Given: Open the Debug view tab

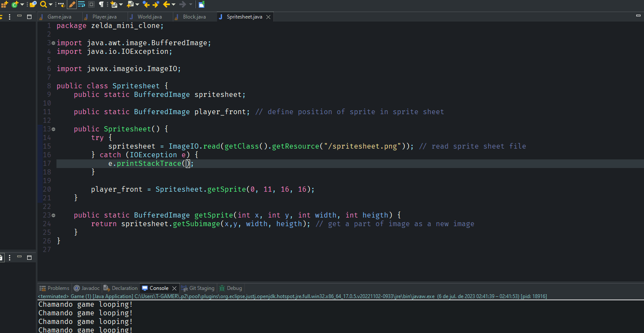Looking at the screenshot, I should pyautogui.click(x=231, y=288).
